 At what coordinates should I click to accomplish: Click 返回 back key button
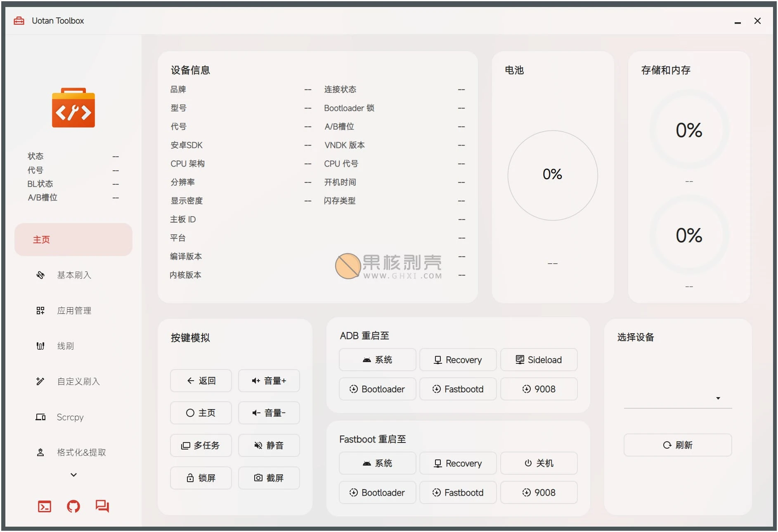pos(201,381)
